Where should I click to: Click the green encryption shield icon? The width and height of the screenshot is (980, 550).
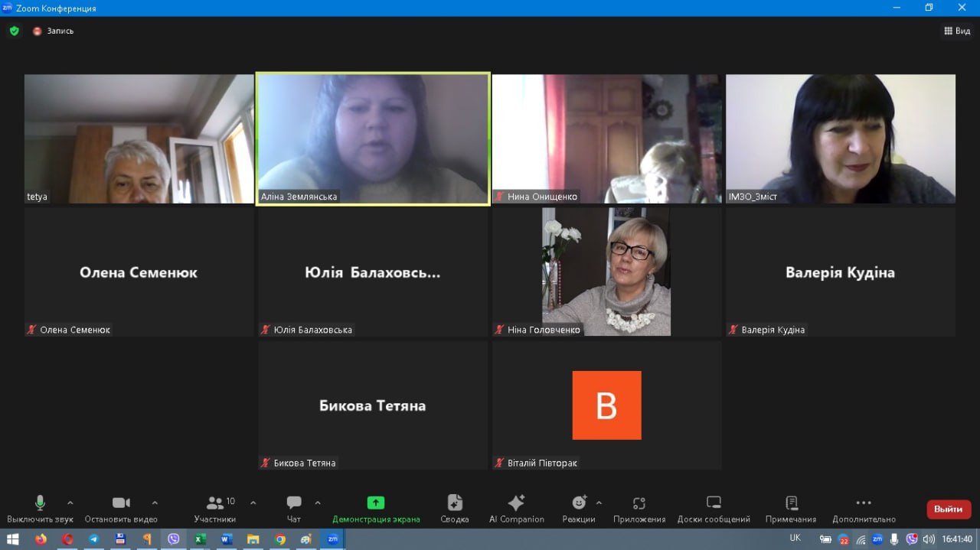point(14,31)
